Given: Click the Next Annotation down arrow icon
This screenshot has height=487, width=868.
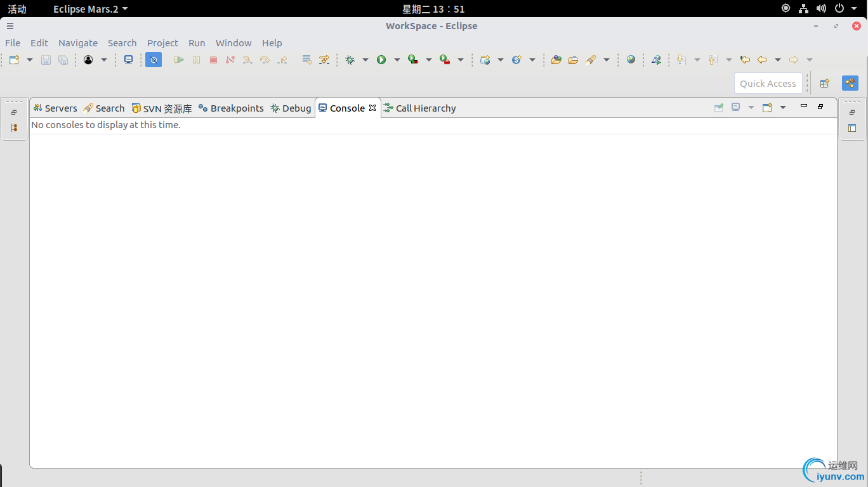Looking at the screenshot, I should [681, 60].
